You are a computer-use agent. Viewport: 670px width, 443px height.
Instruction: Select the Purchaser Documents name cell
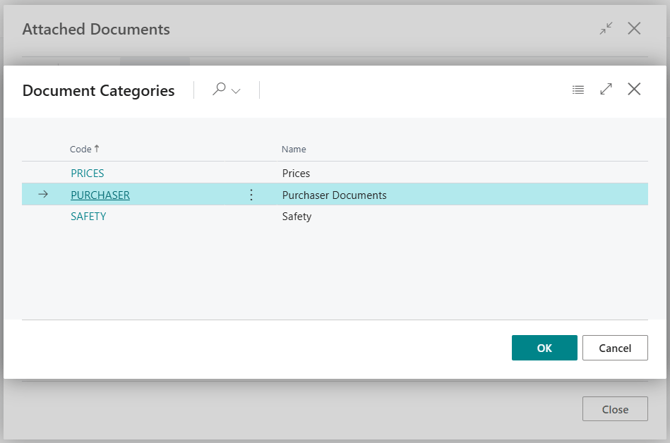click(334, 195)
